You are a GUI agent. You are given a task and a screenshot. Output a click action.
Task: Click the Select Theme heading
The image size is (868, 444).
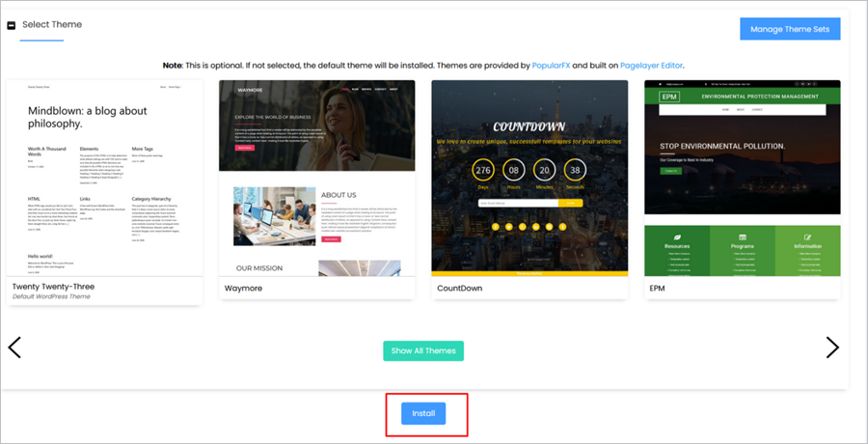pos(52,24)
